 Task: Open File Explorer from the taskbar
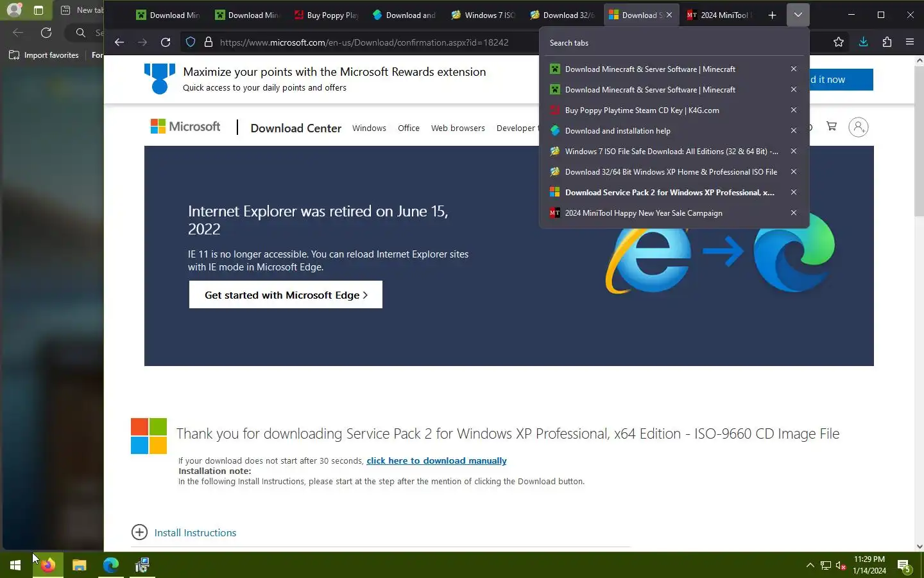(x=80, y=565)
